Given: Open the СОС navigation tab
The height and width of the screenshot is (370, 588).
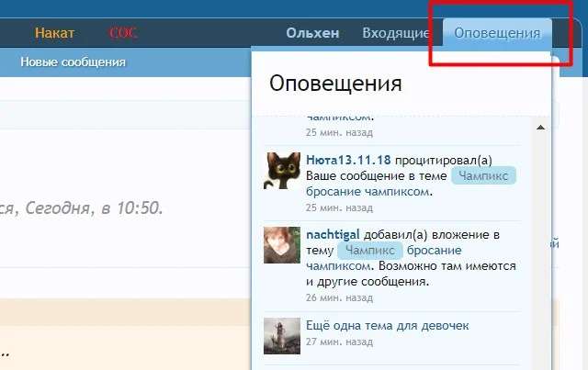Looking at the screenshot, I should [123, 33].
